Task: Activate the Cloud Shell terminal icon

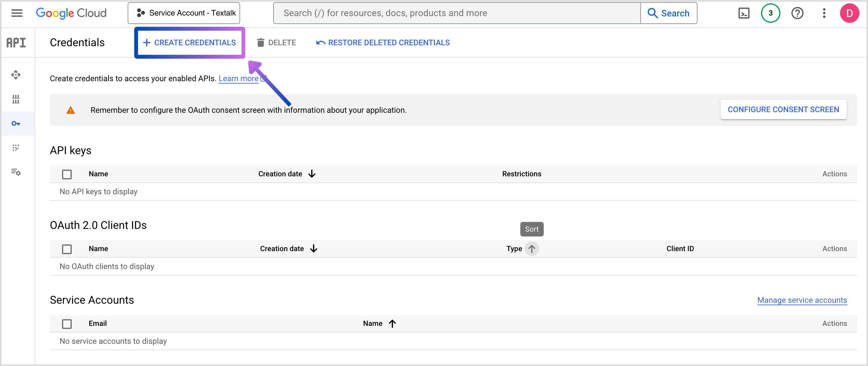Action: pos(744,13)
